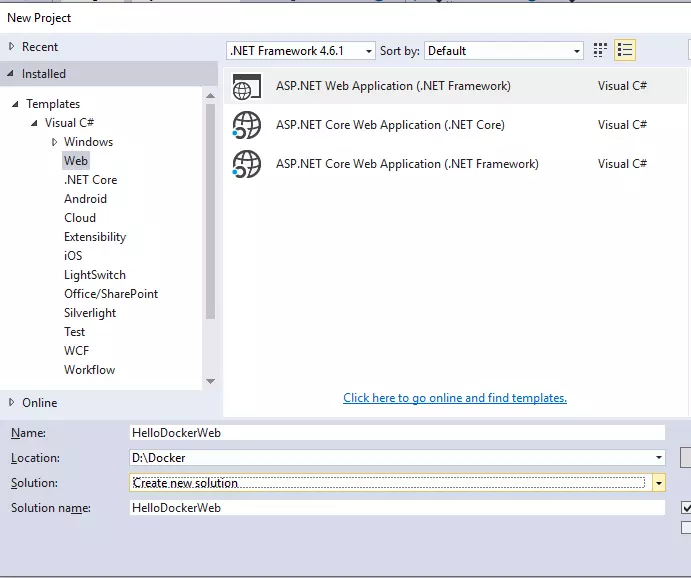The height and width of the screenshot is (578, 691).
Task: Select the Cloud template category
Action: 80,218
